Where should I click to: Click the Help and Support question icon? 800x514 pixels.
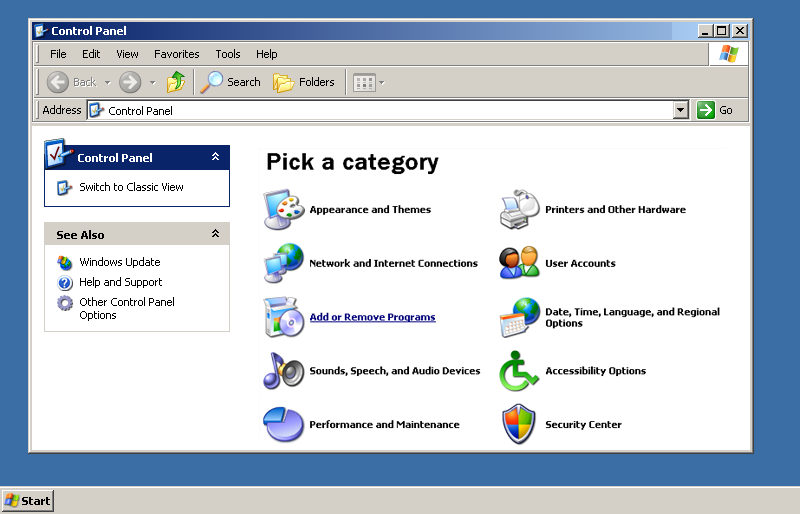(65, 283)
